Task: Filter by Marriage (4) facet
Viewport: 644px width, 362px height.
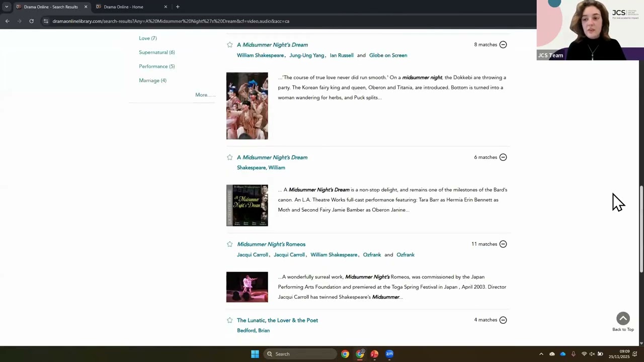Action: (152, 80)
